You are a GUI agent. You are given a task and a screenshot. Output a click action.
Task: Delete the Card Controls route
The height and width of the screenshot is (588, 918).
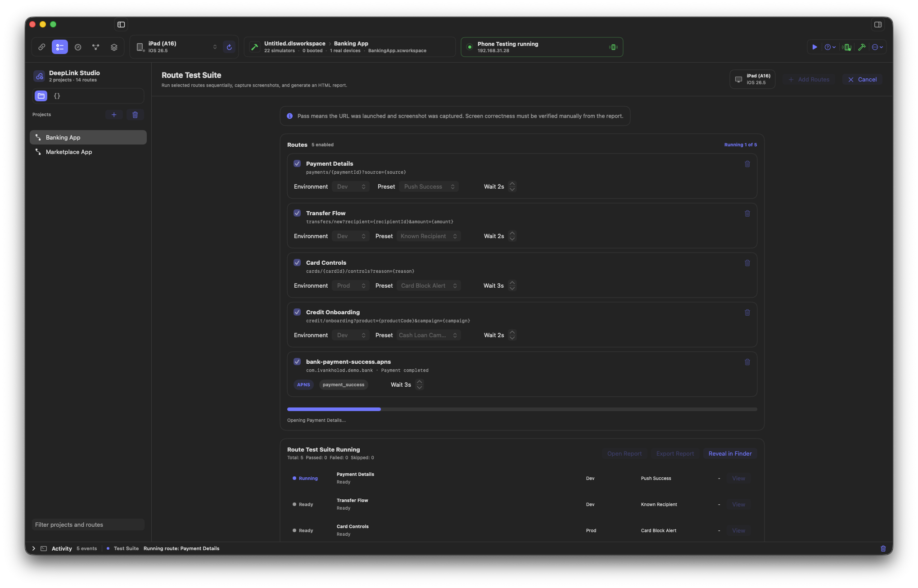747,263
